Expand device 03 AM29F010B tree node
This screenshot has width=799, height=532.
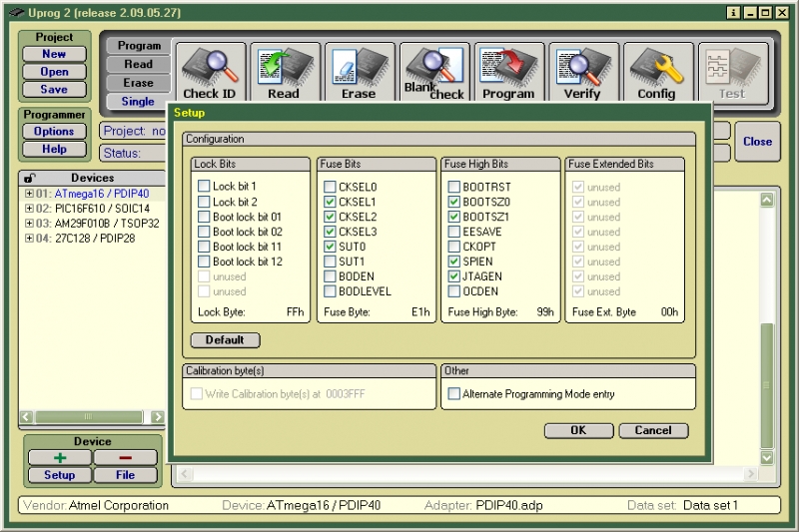click(29, 223)
